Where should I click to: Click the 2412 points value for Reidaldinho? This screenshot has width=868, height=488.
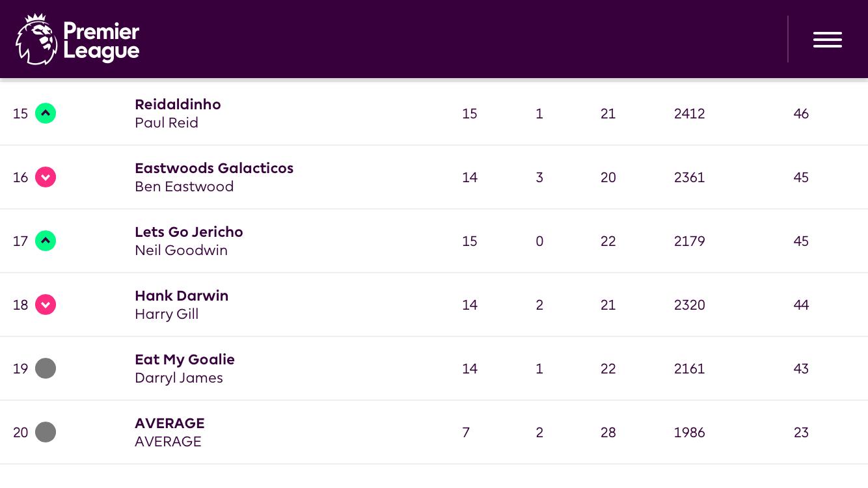(690, 114)
